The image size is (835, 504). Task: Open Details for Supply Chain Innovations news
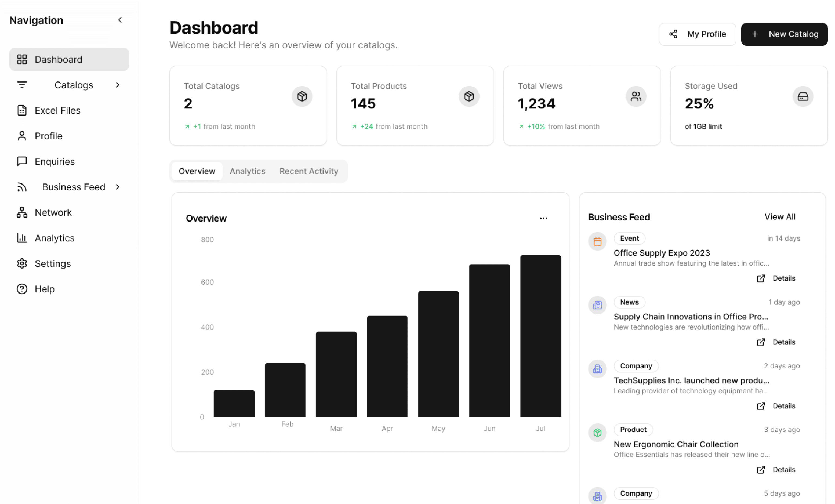(776, 342)
